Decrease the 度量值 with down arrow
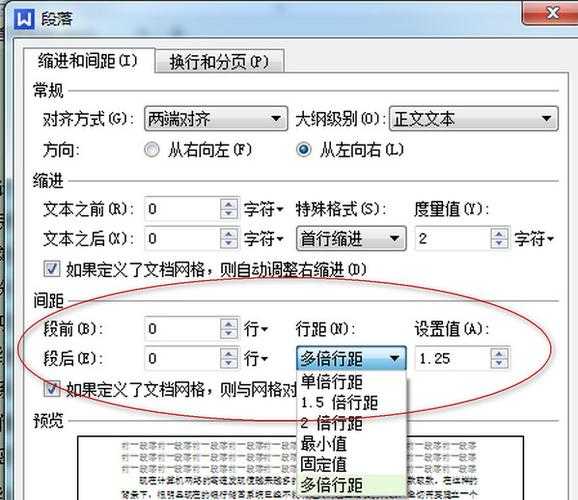Screen dimensions: 578x500 point(499,244)
